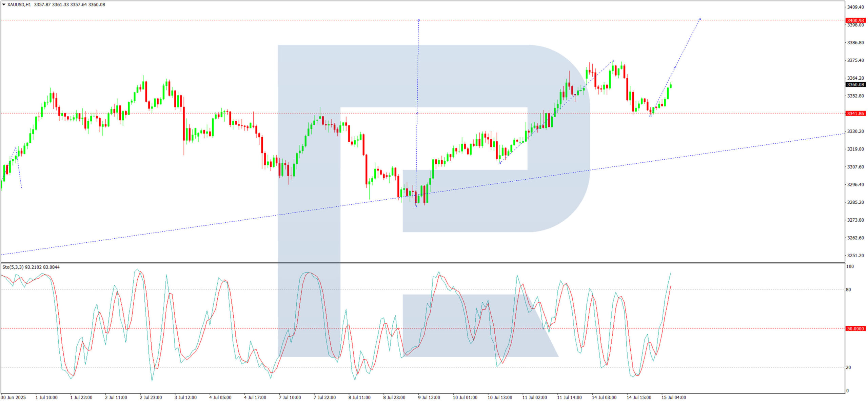Select the red 3400.93 price level label
Screen dimensions: 868x402
tap(855, 20)
